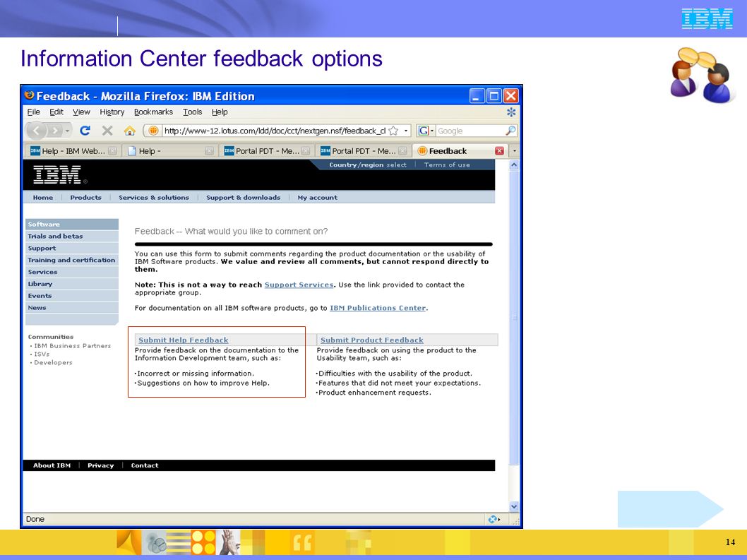Click Contact in footer
Screen dimensions: 747x560
tap(145, 465)
